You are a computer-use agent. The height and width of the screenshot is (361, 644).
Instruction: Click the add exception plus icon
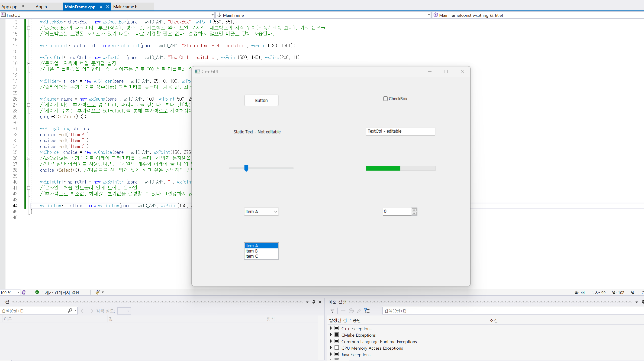pos(343,311)
